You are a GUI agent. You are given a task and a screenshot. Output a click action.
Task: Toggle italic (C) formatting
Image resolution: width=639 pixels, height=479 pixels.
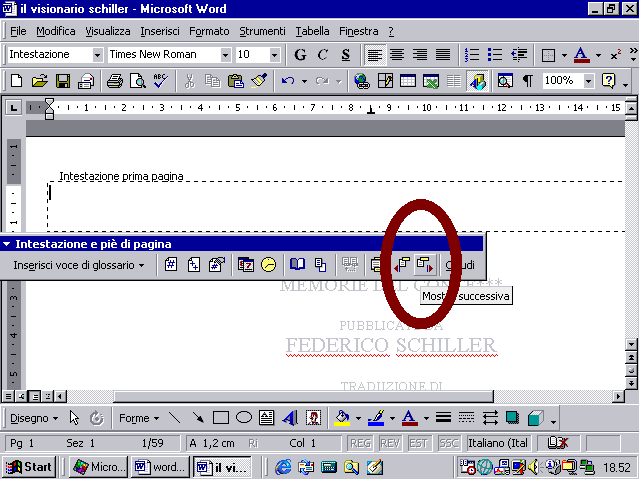323,54
